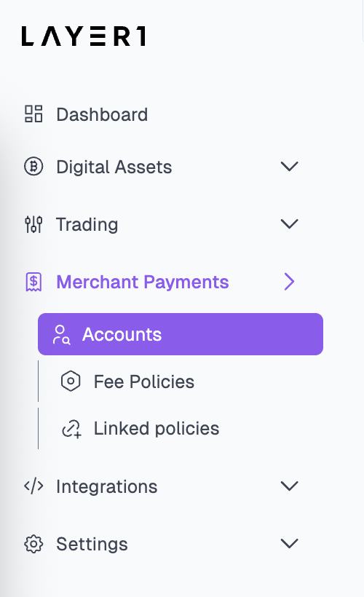Click the Merchant Payments label
Viewport: 364px width, 597px height.
[143, 282]
